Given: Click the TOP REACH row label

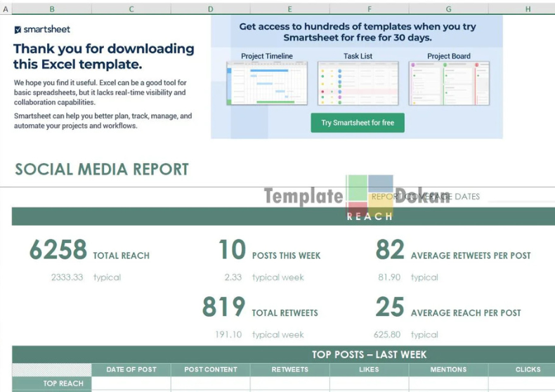Looking at the screenshot, I should [52, 384].
